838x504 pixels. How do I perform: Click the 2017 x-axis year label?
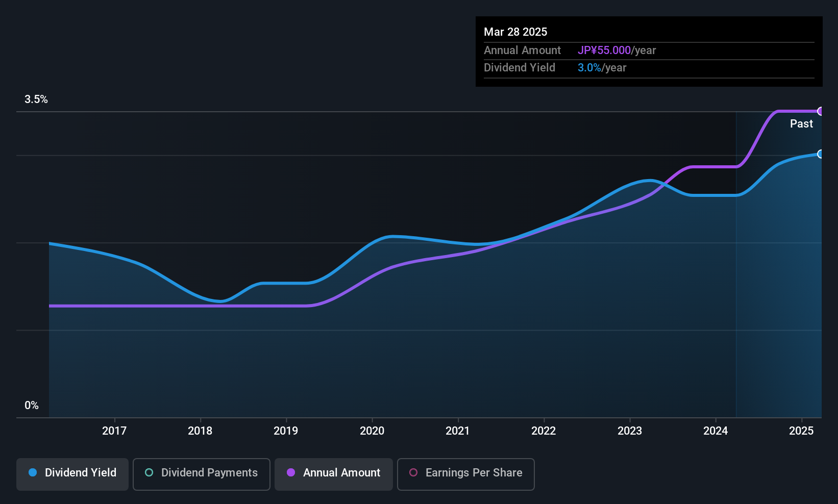pos(114,431)
